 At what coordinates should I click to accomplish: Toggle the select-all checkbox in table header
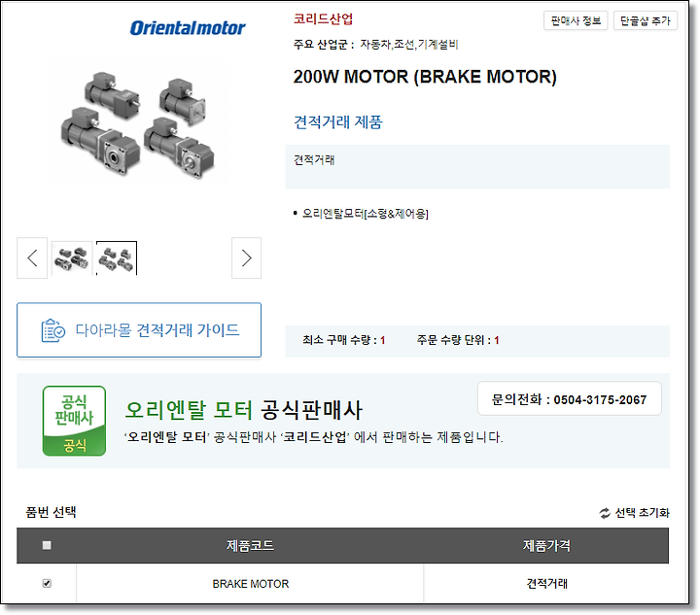point(47,545)
